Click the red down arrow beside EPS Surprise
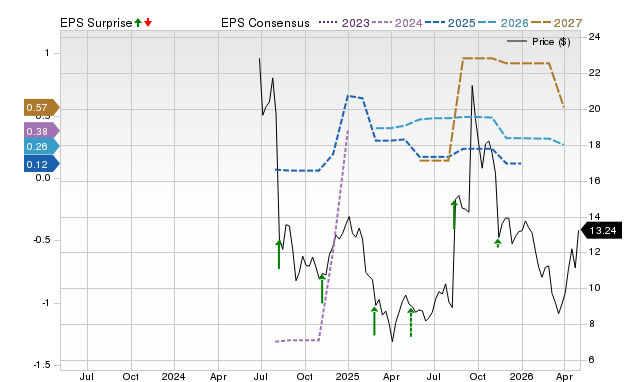This screenshot has width=640, height=382. tap(148, 23)
